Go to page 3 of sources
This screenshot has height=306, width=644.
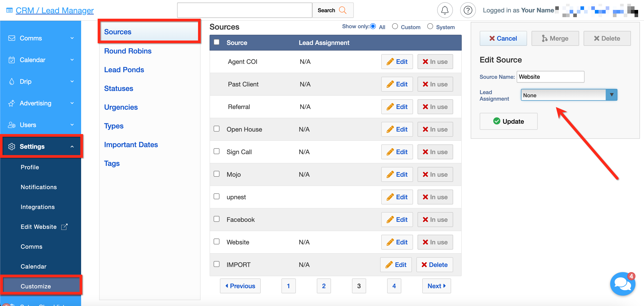(359, 286)
